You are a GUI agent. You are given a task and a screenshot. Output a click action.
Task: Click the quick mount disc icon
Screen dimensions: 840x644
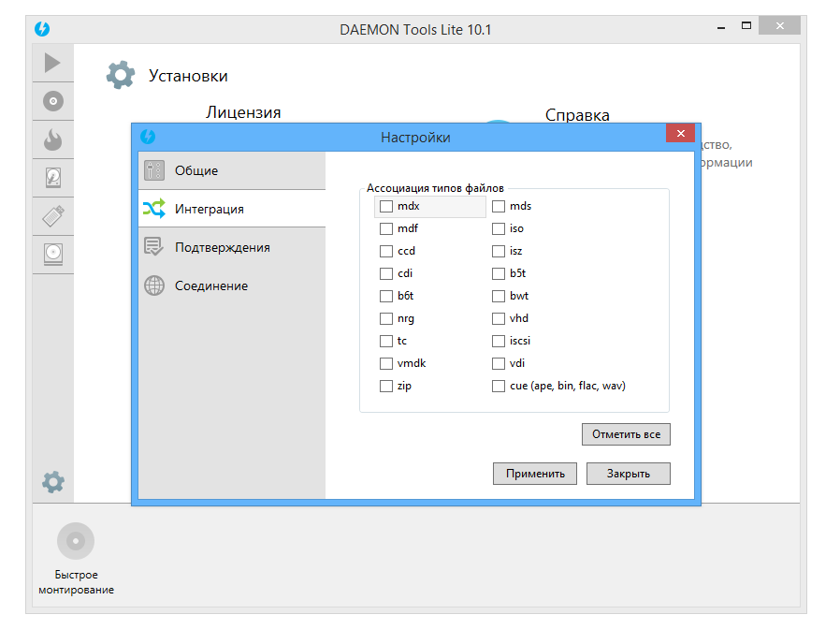(x=76, y=541)
